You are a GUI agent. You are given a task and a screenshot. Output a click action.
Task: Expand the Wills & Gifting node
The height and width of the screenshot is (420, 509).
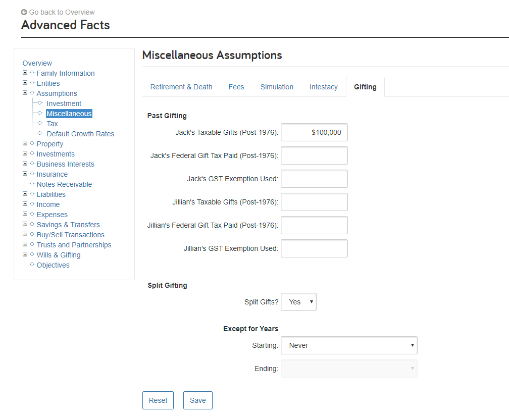(x=25, y=254)
